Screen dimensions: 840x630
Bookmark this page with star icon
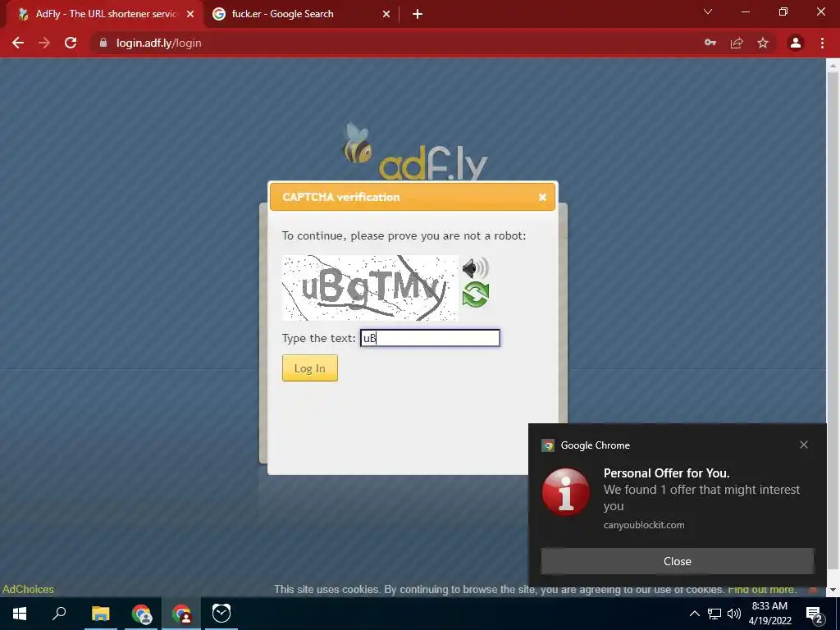[x=763, y=43]
